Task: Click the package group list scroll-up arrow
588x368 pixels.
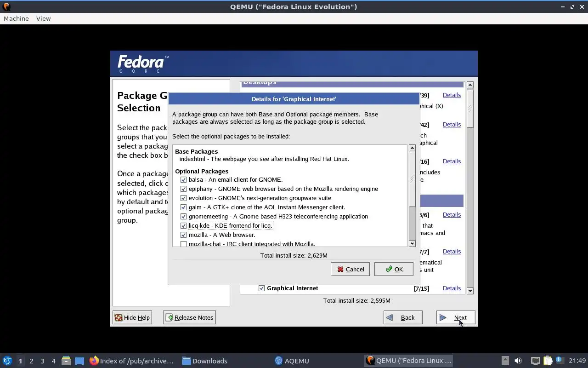Action: pos(470,85)
